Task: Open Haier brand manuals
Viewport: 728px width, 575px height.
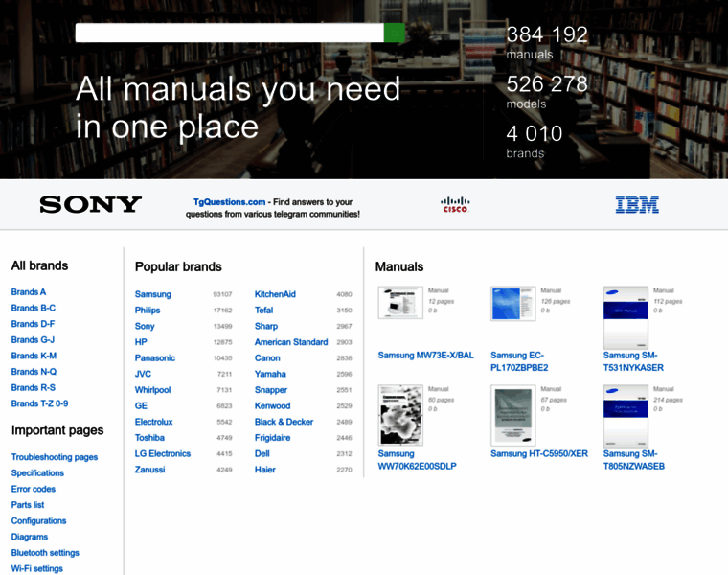Action: (264, 469)
